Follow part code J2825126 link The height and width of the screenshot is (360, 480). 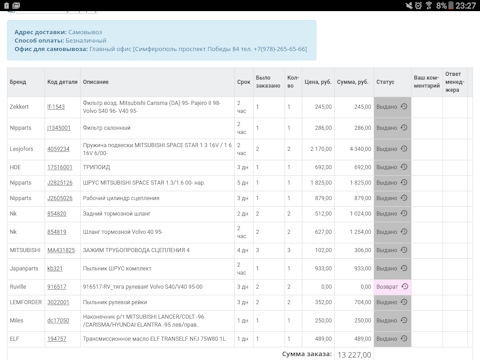click(60, 183)
